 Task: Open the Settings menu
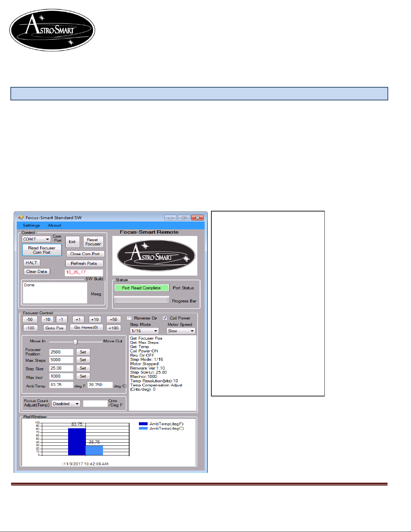31,225
